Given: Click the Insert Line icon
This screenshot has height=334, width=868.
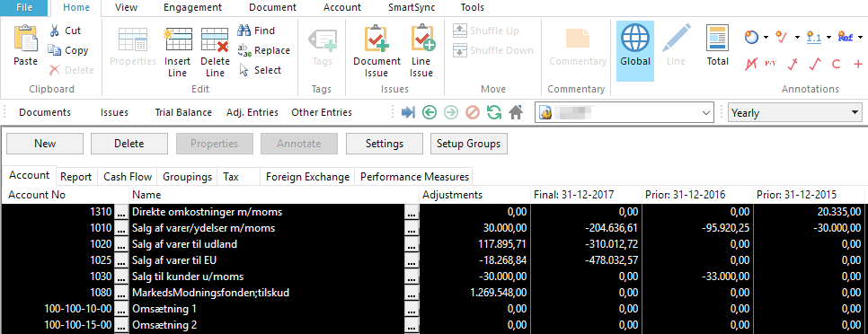Looking at the screenshot, I should pyautogui.click(x=179, y=40).
